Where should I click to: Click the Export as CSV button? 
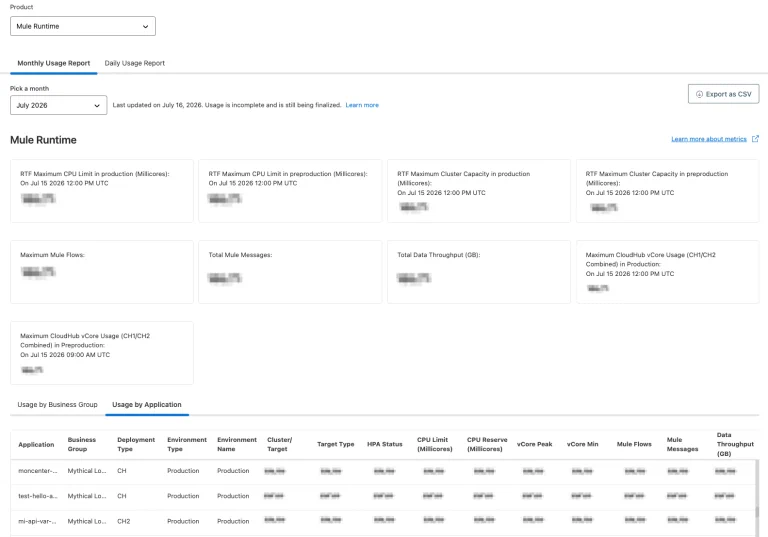(x=723, y=94)
